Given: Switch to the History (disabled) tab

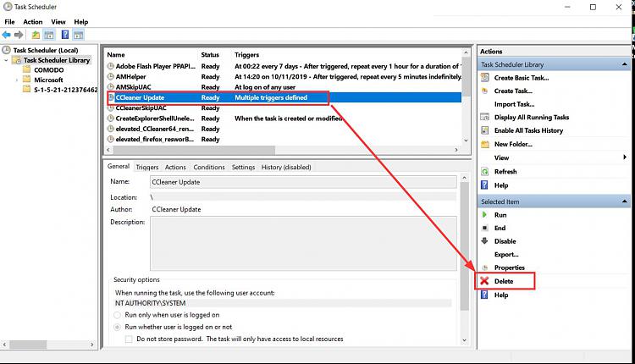Looking at the screenshot, I should click(286, 168).
